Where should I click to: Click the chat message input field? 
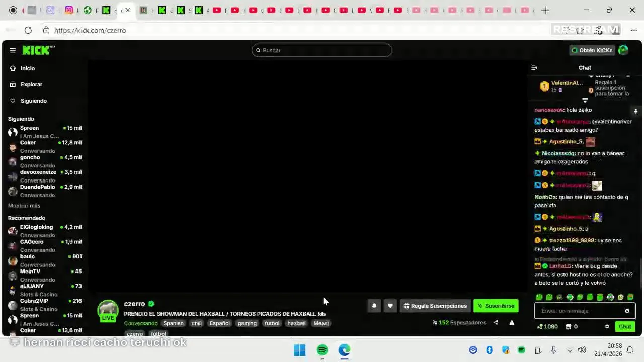tap(585, 311)
